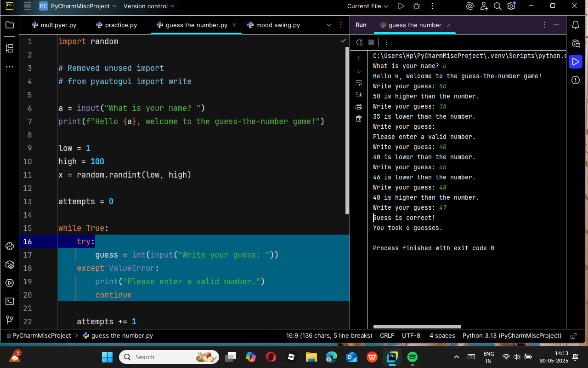Expand the Current File run configuration dropdown
Image resolution: width=588 pixels, height=368 pixels.
tap(367, 6)
